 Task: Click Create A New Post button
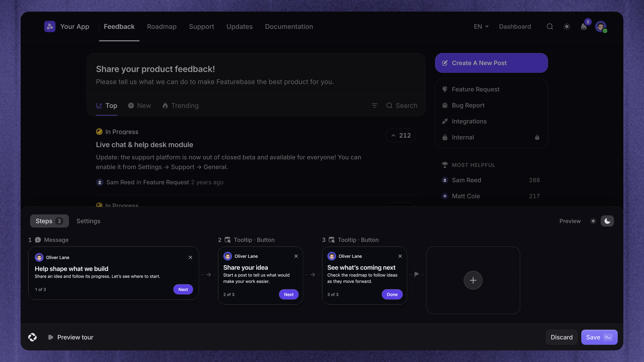(491, 63)
